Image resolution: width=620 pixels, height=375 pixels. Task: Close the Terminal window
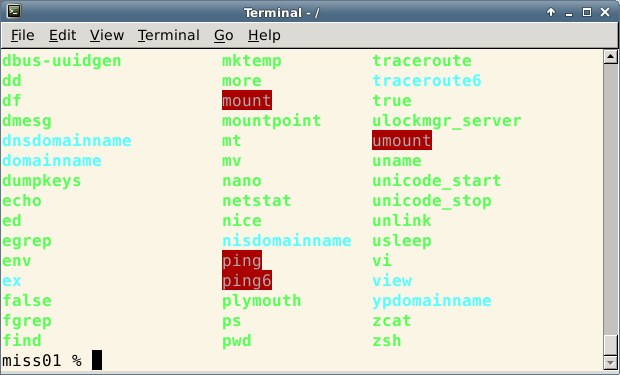605,12
